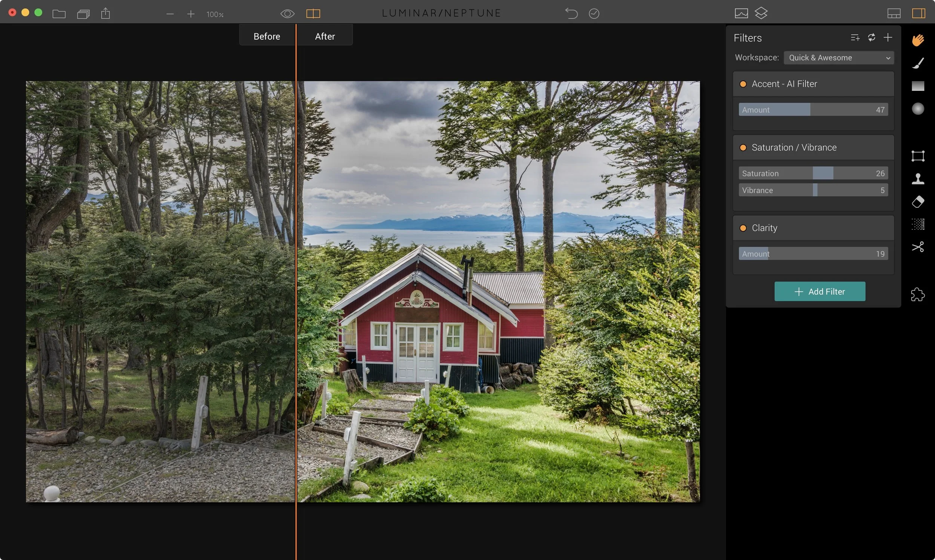
Task: Select the Brush masking tool
Action: click(x=919, y=62)
